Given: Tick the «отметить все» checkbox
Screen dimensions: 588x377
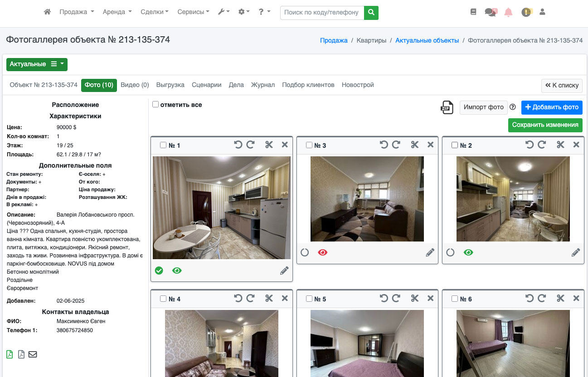Looking at the screenshot, I should tap(156, 104).
